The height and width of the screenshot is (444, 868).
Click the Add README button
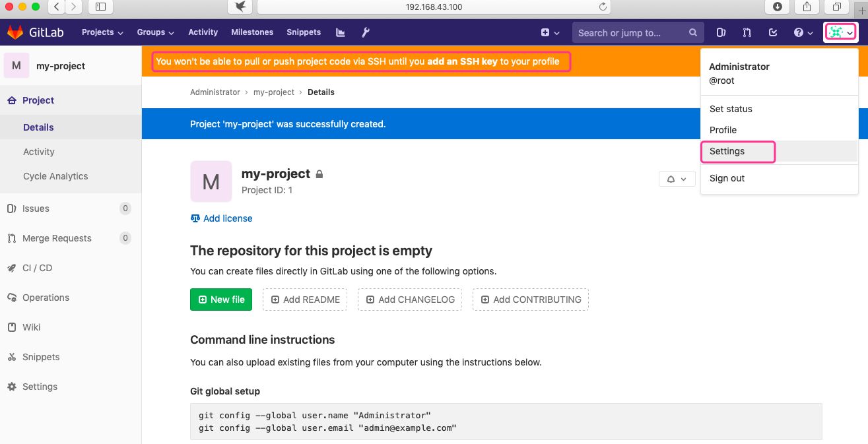pyautogui.click(x=306, y=300)
